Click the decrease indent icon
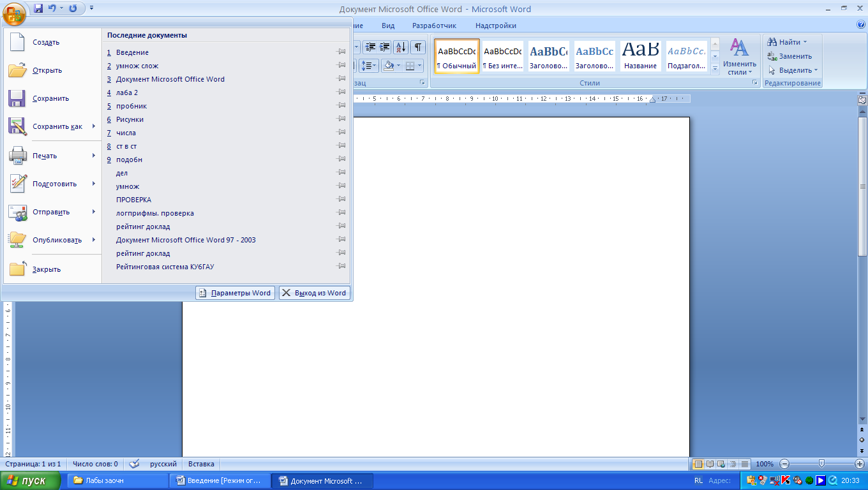The image size is (868, 490). [370, 47]
